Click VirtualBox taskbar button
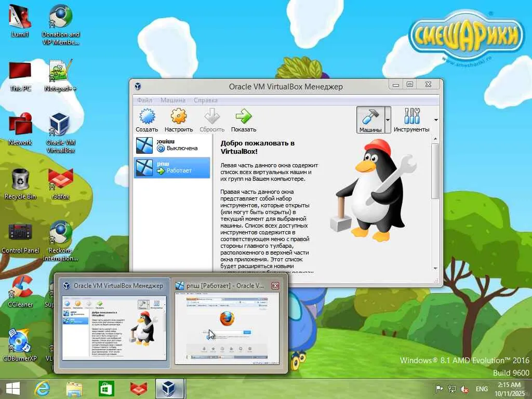The width and height of the screenshot is (532, 399). 169,389
